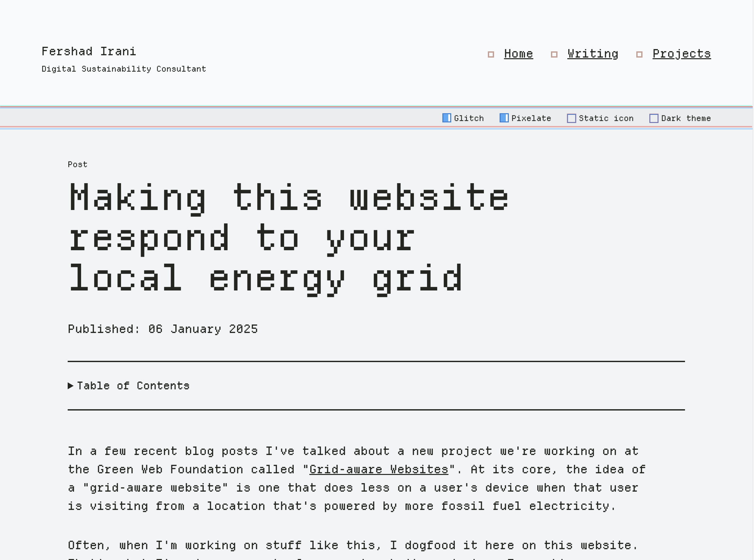Uncheck the Glitch checkbox
Image resolution: width=754 pixels, height=560 pixels.
coord(447,118)
